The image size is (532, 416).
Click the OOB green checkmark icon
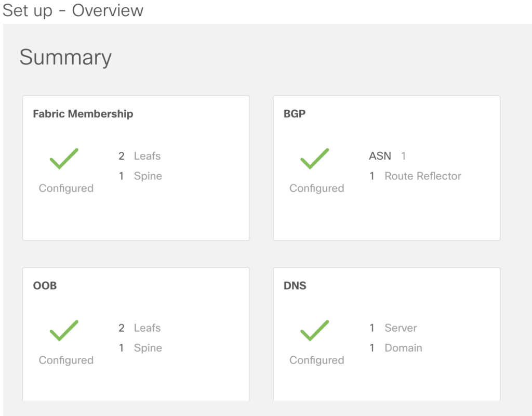pyautogui.click(x=64, y=330)
